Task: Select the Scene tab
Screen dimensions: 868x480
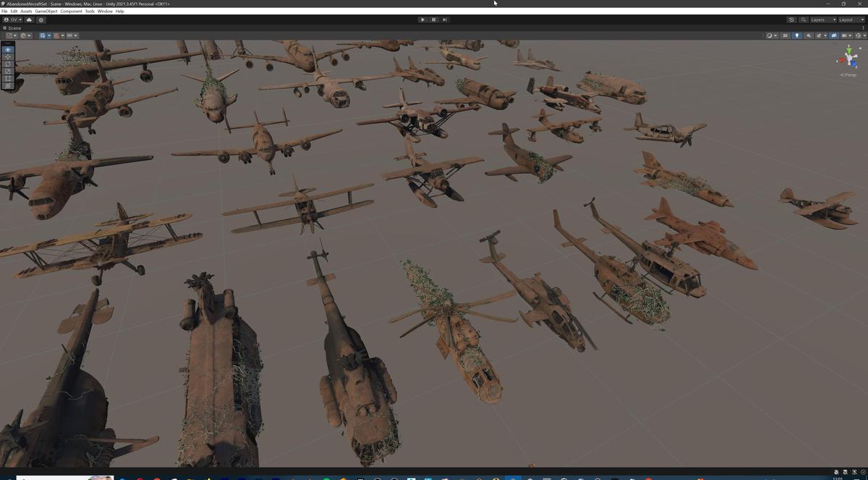Action: (x=12, y=28)
